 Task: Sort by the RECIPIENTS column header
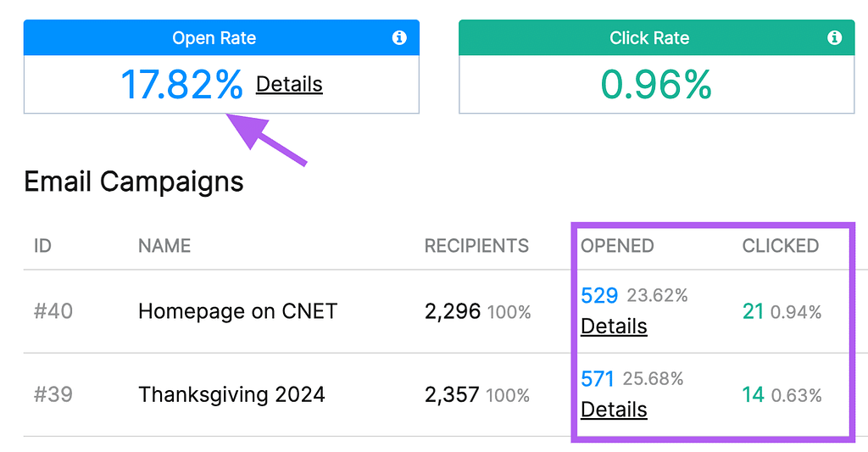(476, 246)
